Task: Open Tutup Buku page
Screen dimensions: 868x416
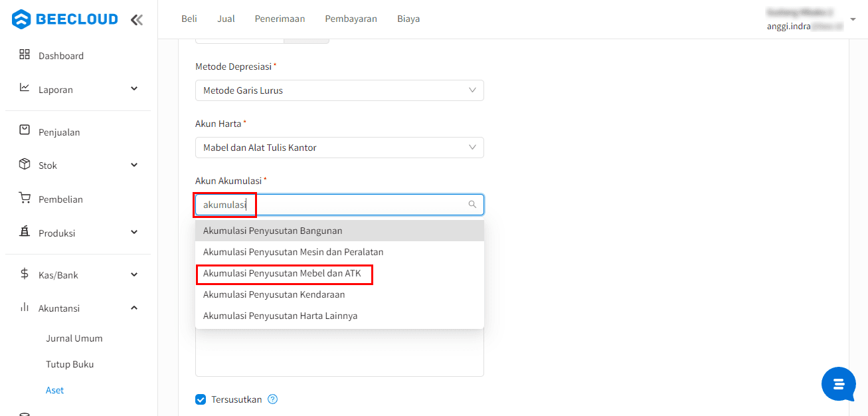Action: 70,364
